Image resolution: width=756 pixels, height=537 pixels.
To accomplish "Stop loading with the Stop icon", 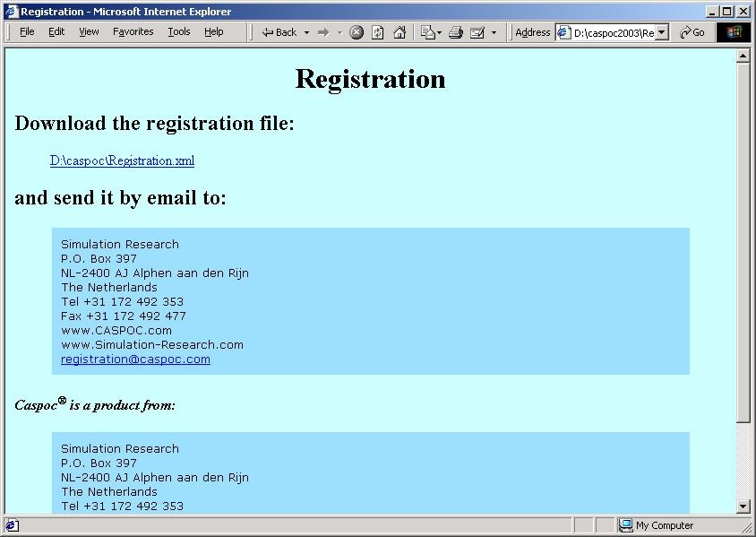I will click(x=357, y=32).
